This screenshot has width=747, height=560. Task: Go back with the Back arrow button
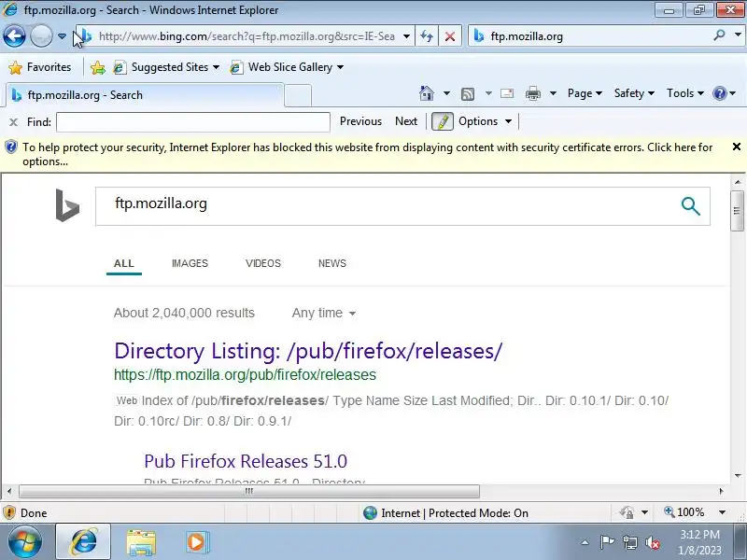(14, 36)
